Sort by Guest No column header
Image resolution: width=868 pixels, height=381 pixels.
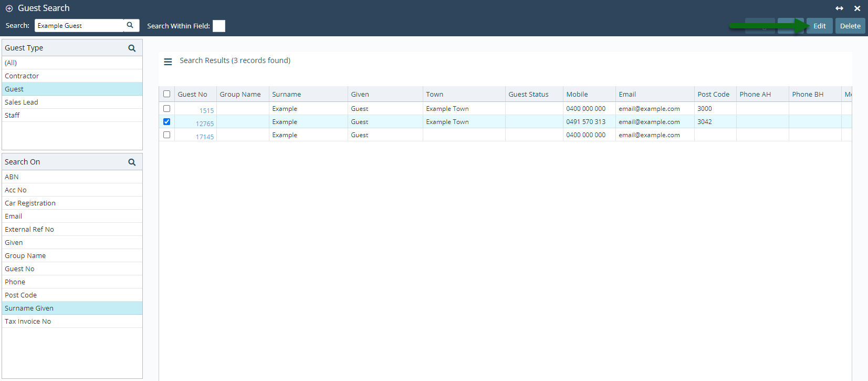pos(195,94)
